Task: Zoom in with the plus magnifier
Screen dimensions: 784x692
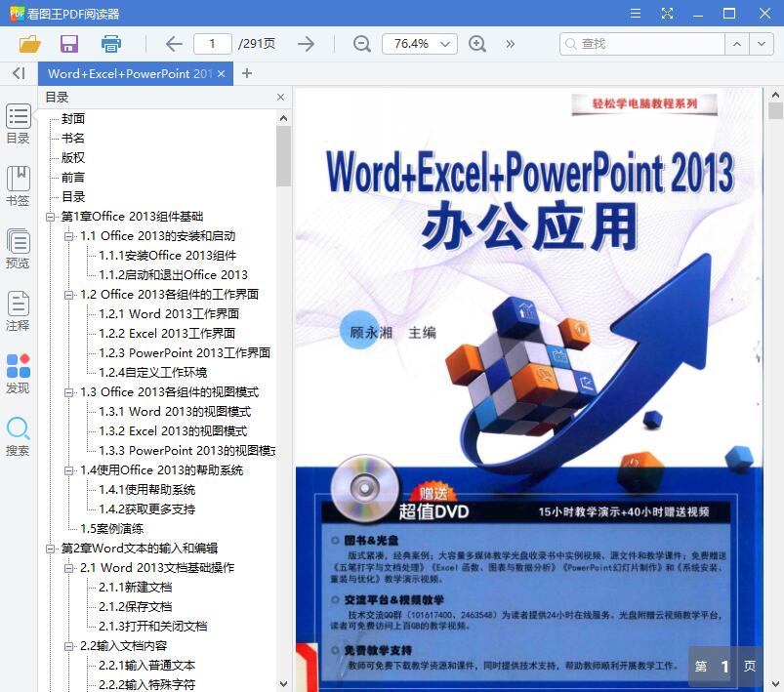Action: tap(477, 44)
